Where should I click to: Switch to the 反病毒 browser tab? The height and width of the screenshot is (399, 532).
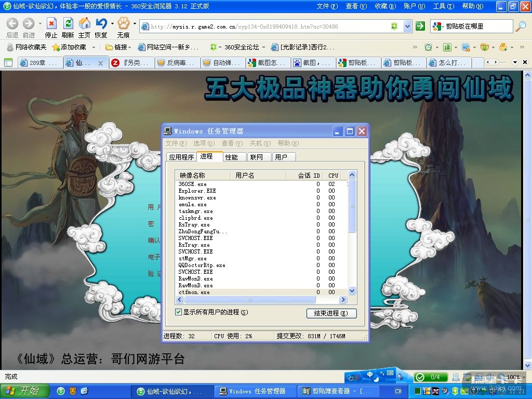[x=178, y=62]
